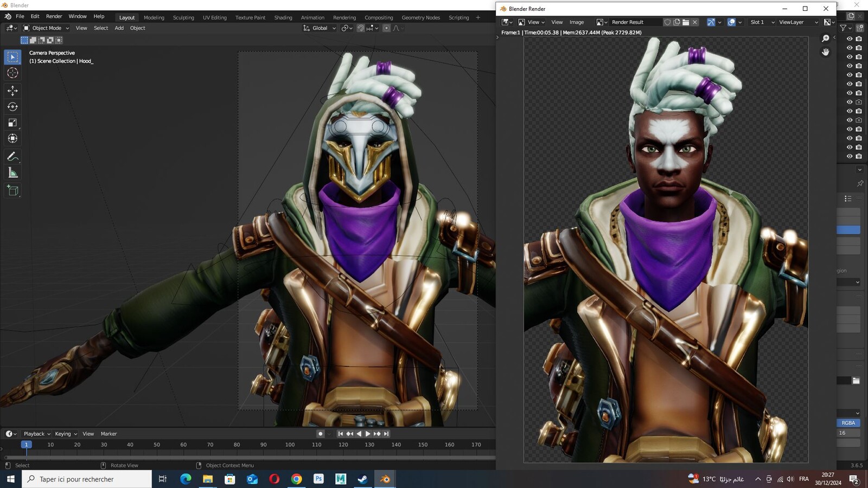Set selection mode to Subtract
The height and width of the screenshot is (488, 868).
tap(42, 40)
